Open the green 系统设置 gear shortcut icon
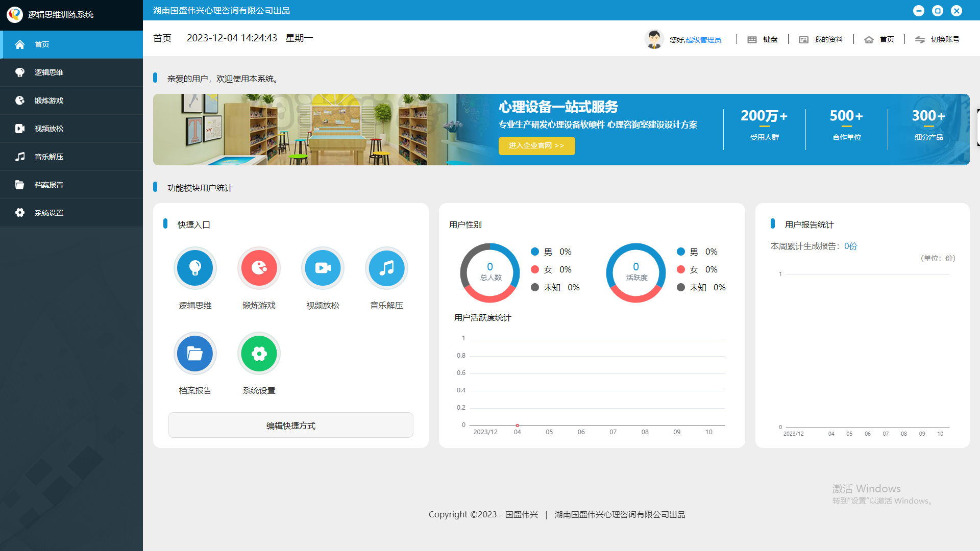Image resolution: width=980 pixels, height=551 pixels. click(259, 353)
